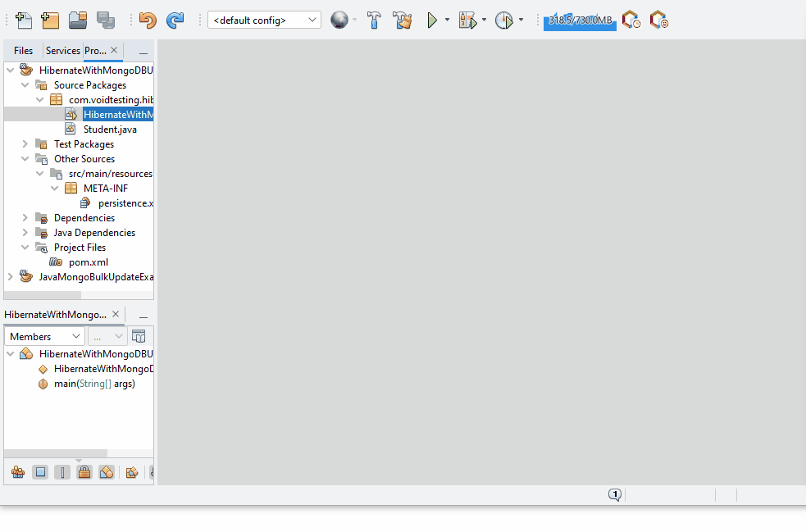The height and width of the screenshot is (532, 806).
Task: Open the Members dropdown in Navigator
Action: coord(44,337)
